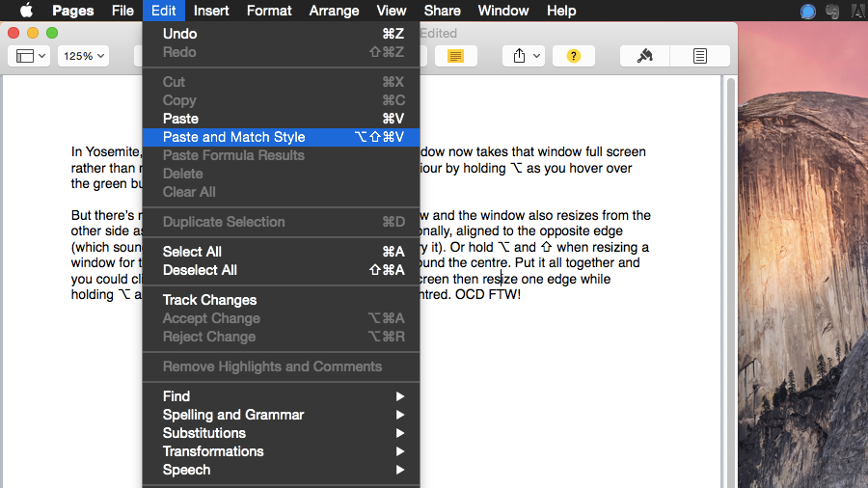Open the Window menu
The image size is (868, 488).
(x=503, y=11)
